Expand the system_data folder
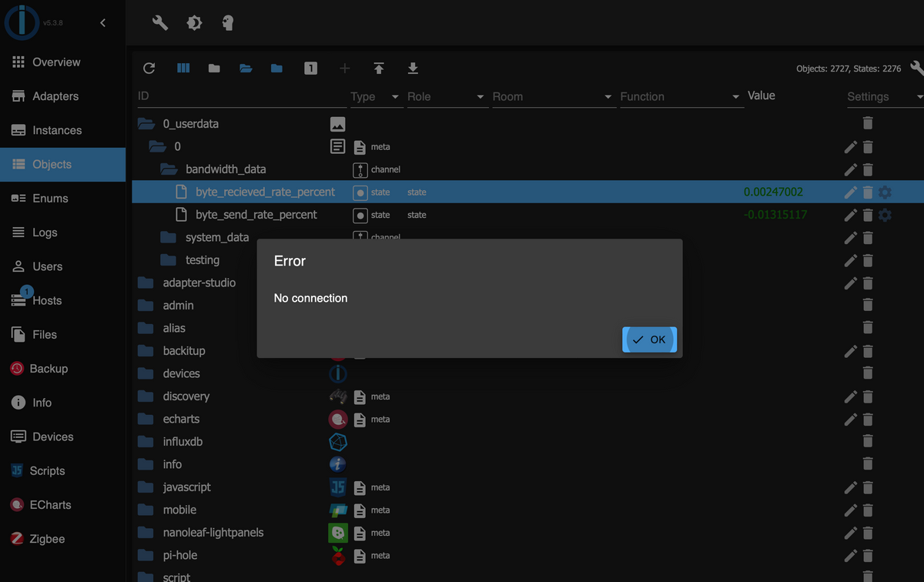The width and height of the screenshot is (924, 582). coord(168,238)
